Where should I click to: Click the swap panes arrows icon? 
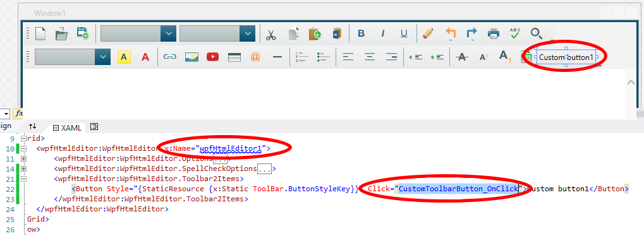[33, 126]
